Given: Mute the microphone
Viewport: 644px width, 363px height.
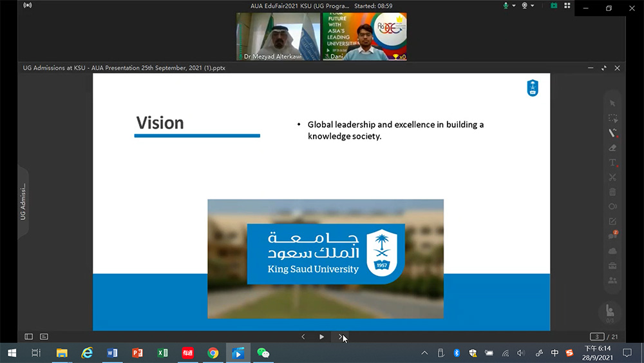Looking at the screenshot, I should click(506, 6).
